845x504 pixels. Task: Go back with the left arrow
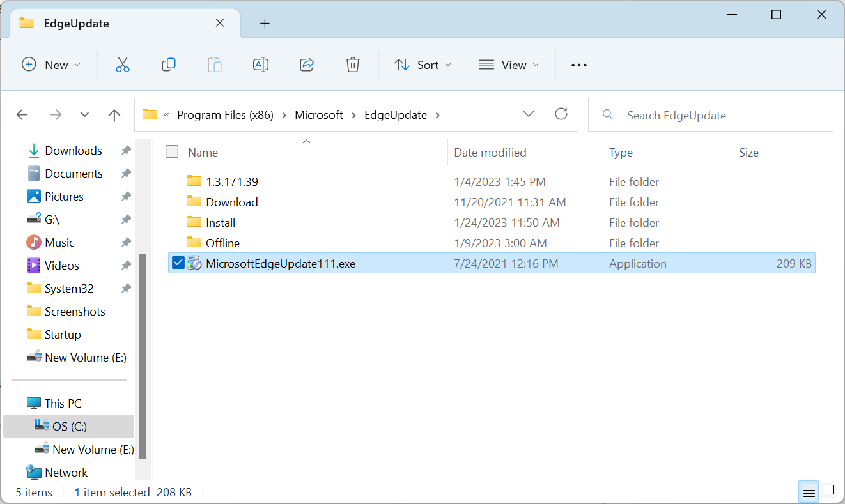pos(22,115)
